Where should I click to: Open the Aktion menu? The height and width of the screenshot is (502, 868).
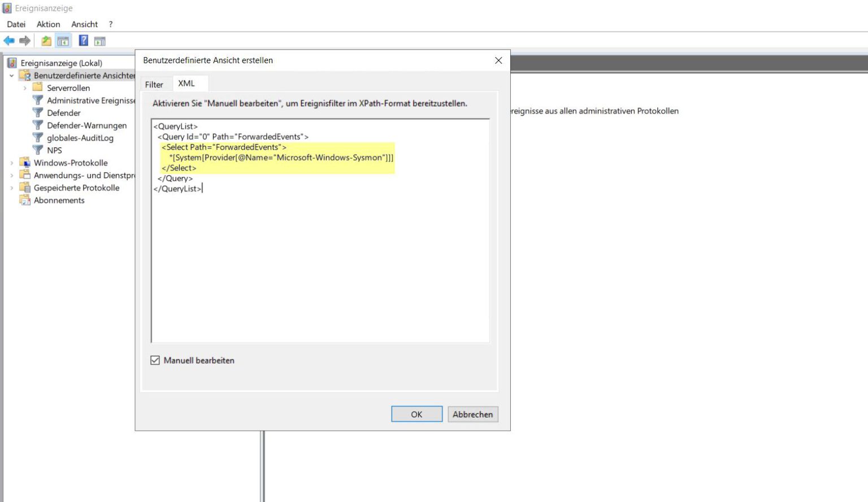[48, 24]
